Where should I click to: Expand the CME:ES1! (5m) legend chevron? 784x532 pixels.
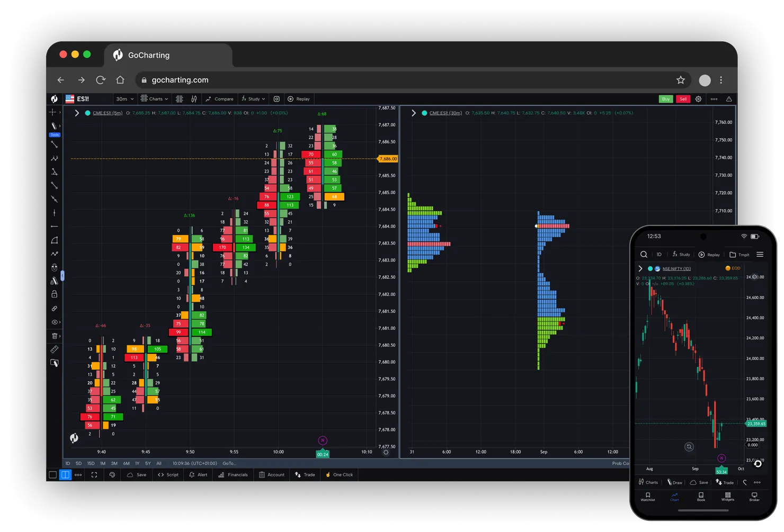(x=77, y=113)
